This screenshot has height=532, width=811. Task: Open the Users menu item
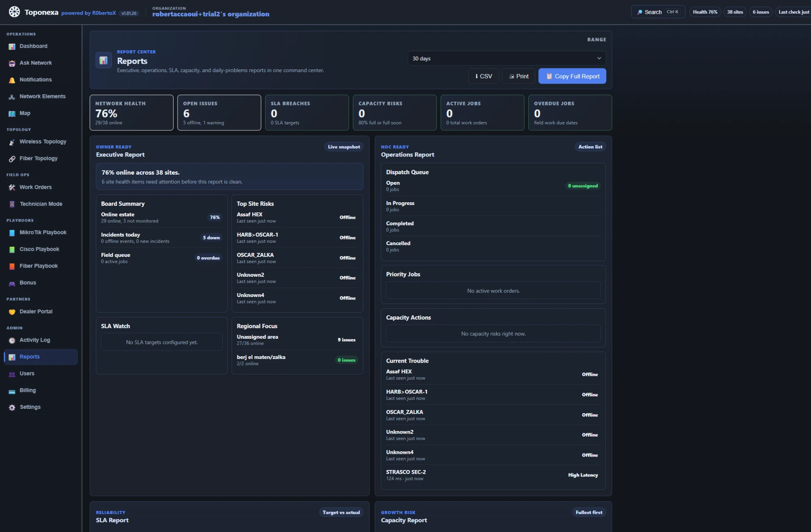tap(41, 374)
